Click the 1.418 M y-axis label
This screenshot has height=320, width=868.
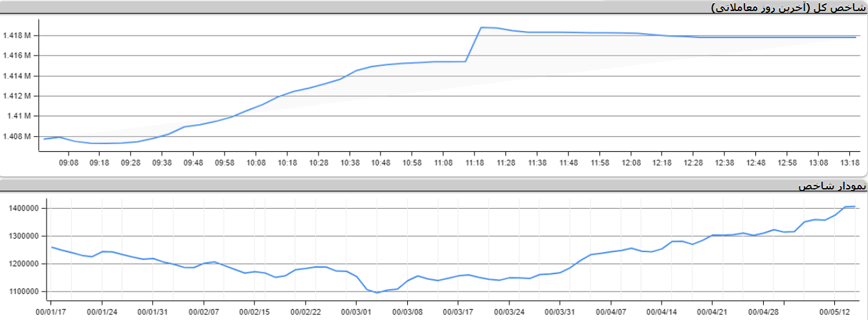pyautogui.click(x=17, y=36)
